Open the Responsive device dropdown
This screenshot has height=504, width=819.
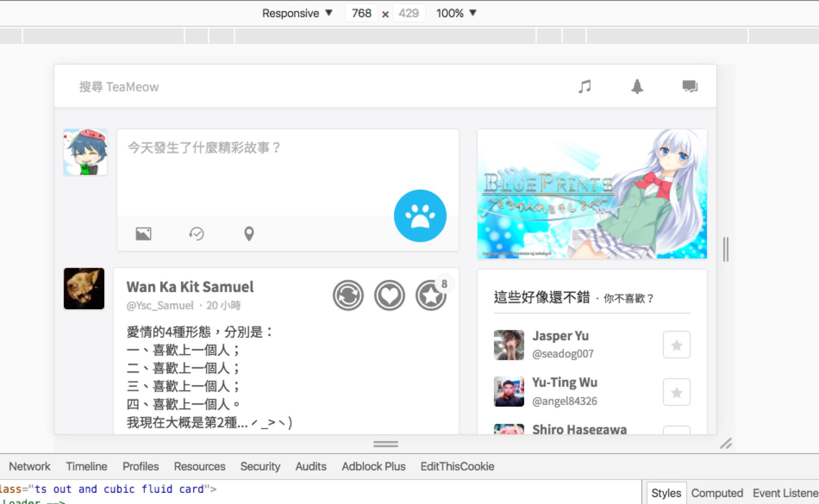297,13
